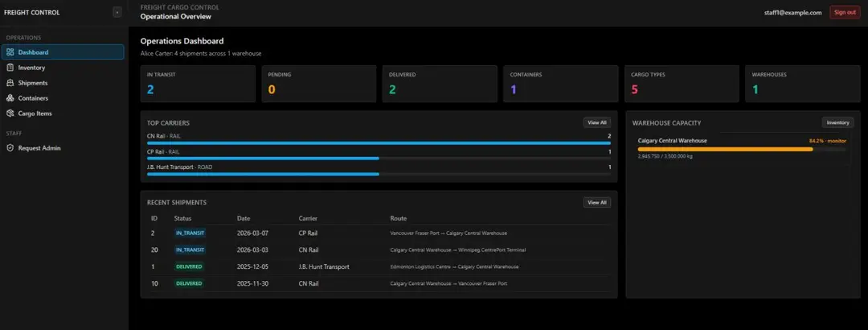Click the Inventory clipboard icon

pyautogui.click(x=10, y=68)
